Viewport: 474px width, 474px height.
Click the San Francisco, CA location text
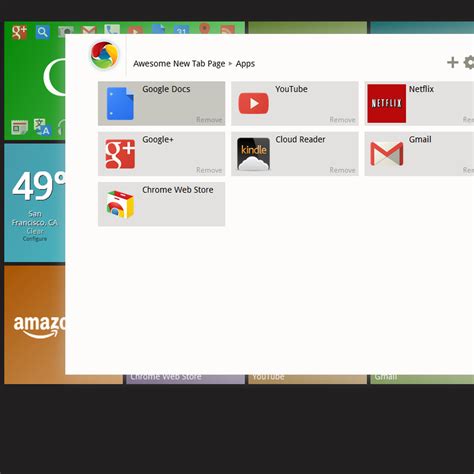point(35,218)
